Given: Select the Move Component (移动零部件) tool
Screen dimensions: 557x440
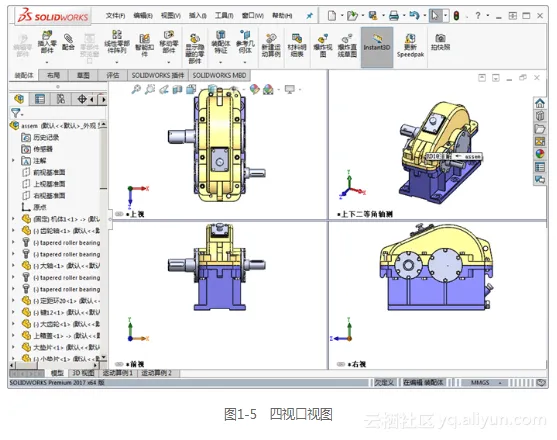Looking at the screenshot, I should coord(169,42).
